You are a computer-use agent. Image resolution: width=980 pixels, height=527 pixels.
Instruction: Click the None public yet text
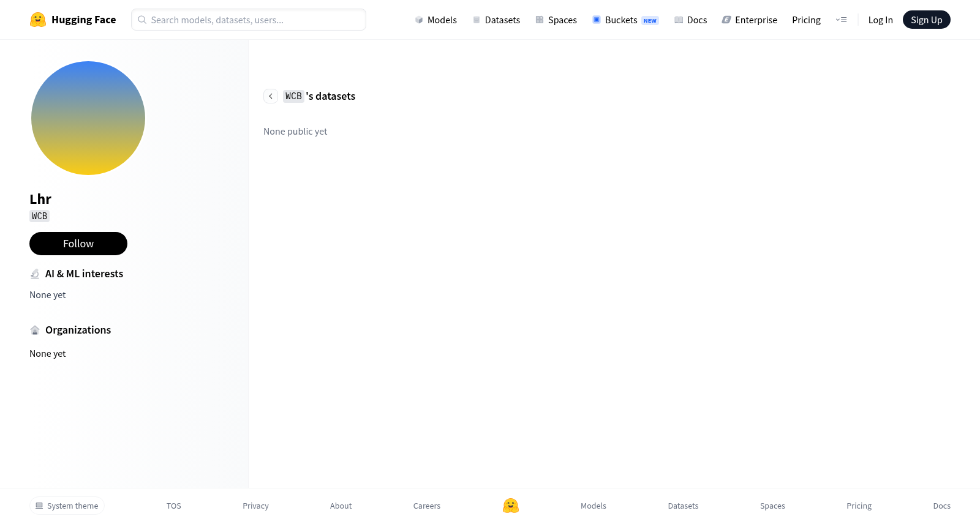(295, 132)
